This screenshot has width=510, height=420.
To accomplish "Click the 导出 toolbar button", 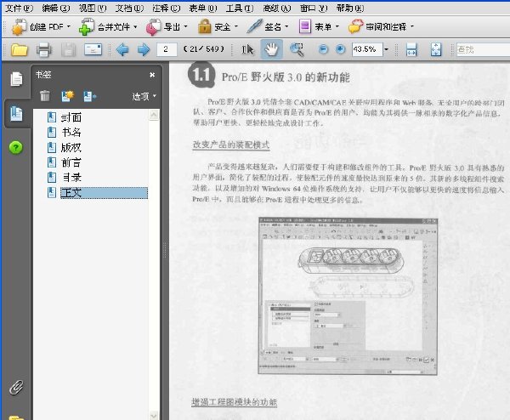I will 167,26.
